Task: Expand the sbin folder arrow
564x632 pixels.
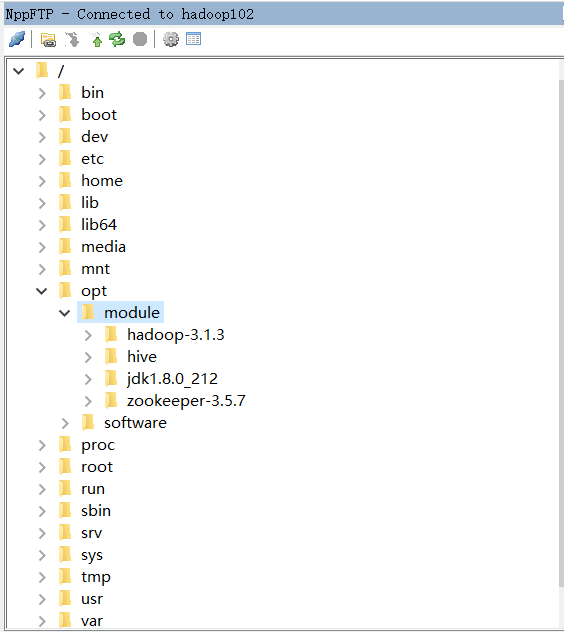Action: click(42, 511)
